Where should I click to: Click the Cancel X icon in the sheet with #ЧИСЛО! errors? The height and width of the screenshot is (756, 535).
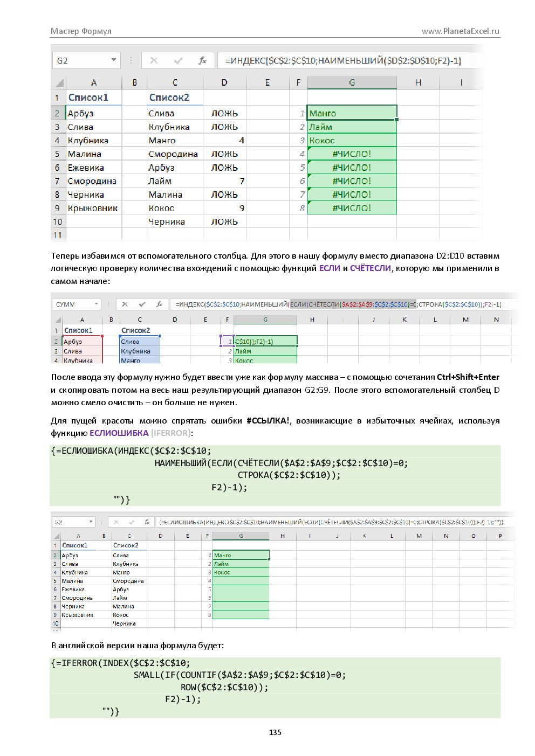click(x=154, y=60)
